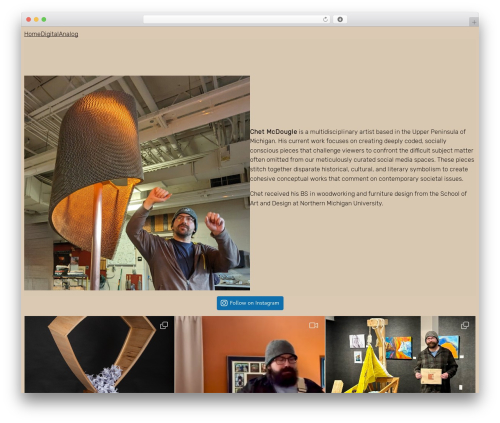Open the wooden sculpture Instagram post thumbnail
The image size is (500, 423).
tap(99, 354)
